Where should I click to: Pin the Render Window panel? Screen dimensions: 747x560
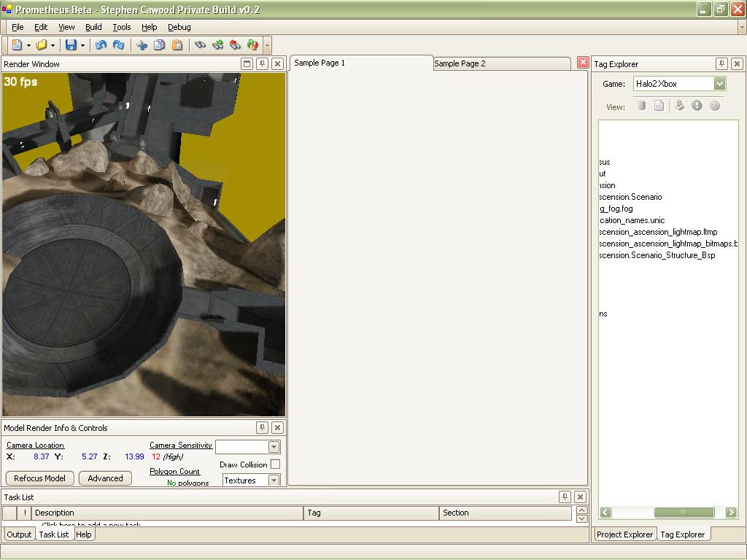(x=262, y=64)
